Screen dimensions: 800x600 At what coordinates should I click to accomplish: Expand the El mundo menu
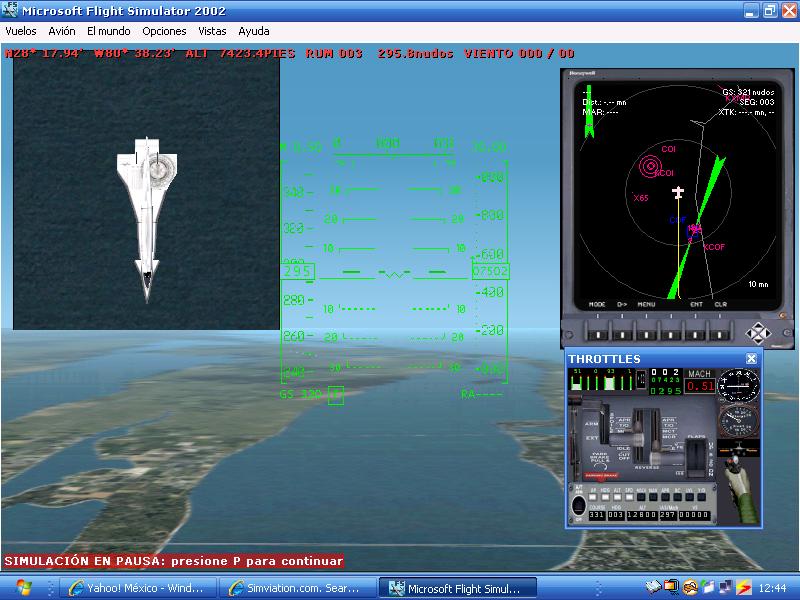tap(108, 31)
